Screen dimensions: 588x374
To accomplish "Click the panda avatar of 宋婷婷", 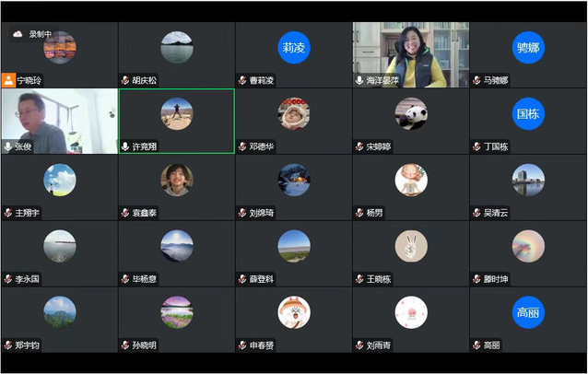I will (411, 113).
